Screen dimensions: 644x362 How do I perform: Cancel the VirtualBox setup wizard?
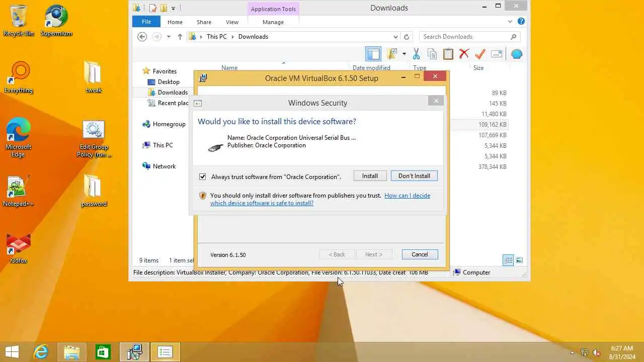420,254
